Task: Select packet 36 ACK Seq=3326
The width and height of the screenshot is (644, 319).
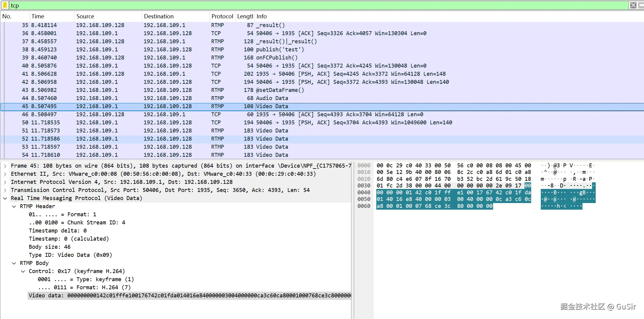Action: coord(322,33)
